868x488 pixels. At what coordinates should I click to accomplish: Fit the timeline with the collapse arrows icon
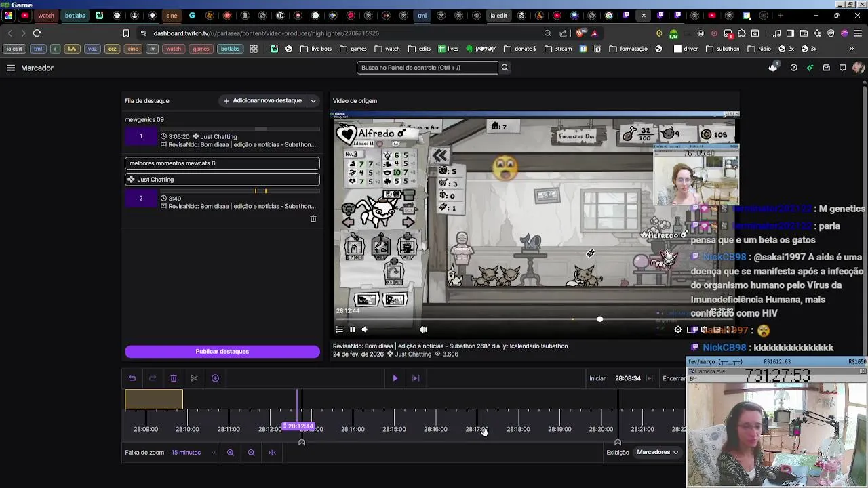pyautogui.click(x=272, y=453)
